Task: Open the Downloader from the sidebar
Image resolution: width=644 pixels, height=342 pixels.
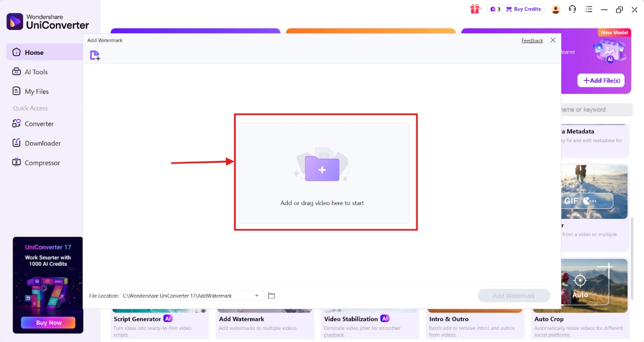Action: 42,143
